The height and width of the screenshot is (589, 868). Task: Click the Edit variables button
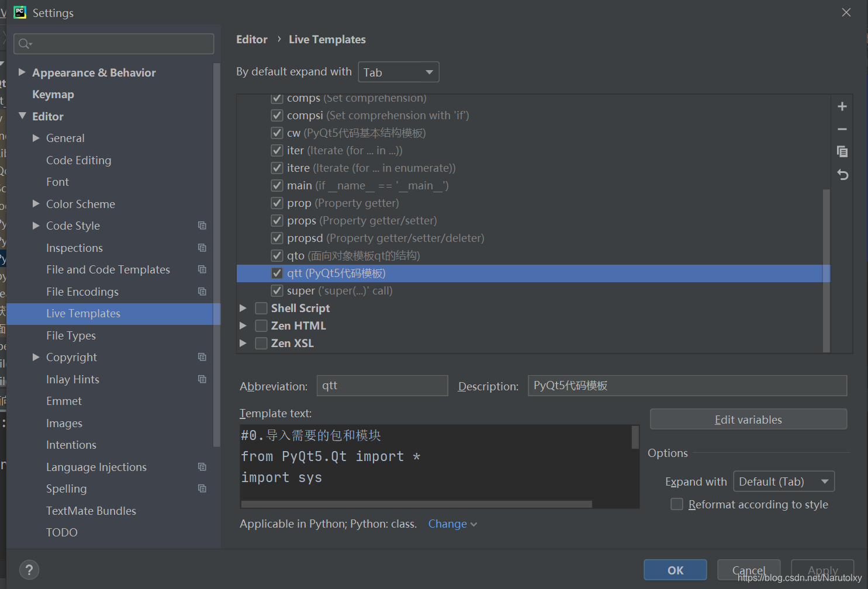748,419
